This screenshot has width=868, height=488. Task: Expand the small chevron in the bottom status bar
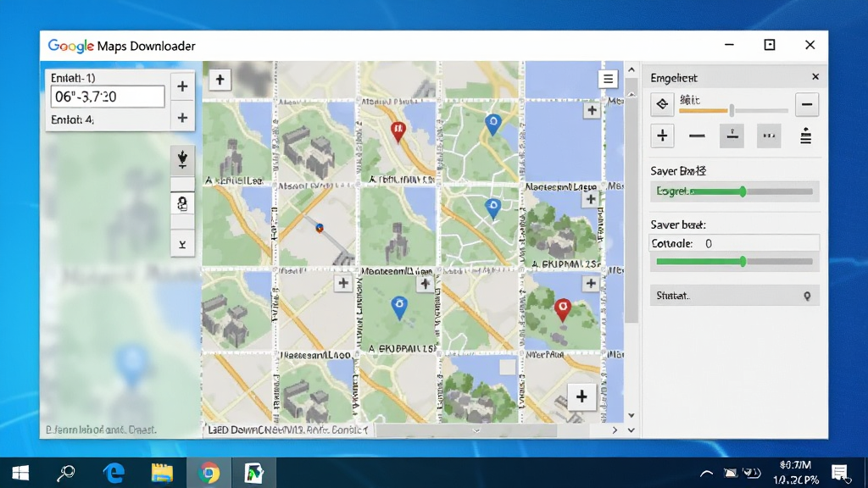476,430
